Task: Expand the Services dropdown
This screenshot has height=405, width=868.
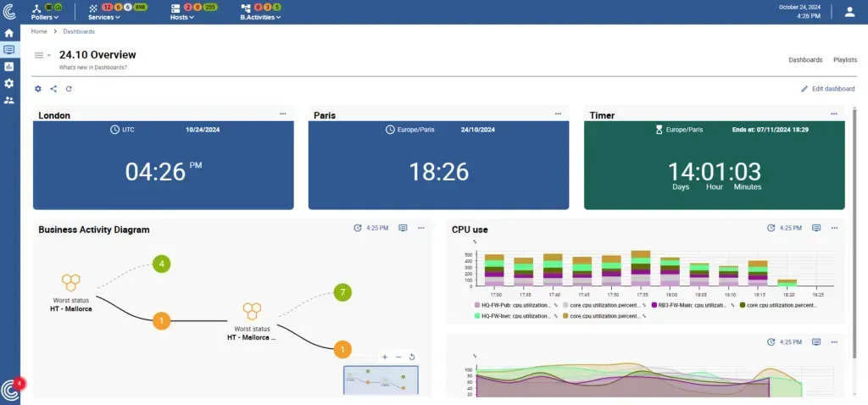Action: (x=104, y=17)
